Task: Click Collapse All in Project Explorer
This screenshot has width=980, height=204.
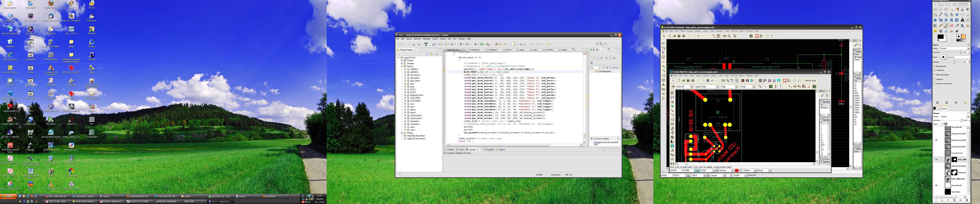Action: (x=428, y=54)
